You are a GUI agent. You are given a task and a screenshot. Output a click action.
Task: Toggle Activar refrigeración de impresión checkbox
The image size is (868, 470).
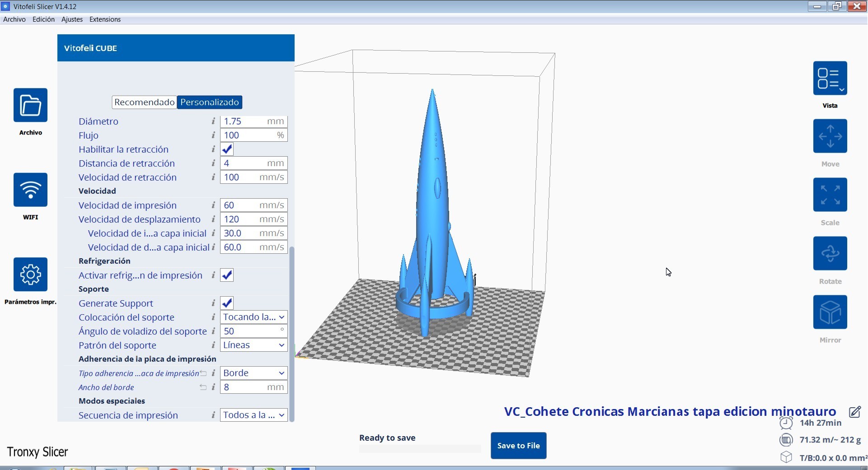pyautogui.click(x=227, y=275)
